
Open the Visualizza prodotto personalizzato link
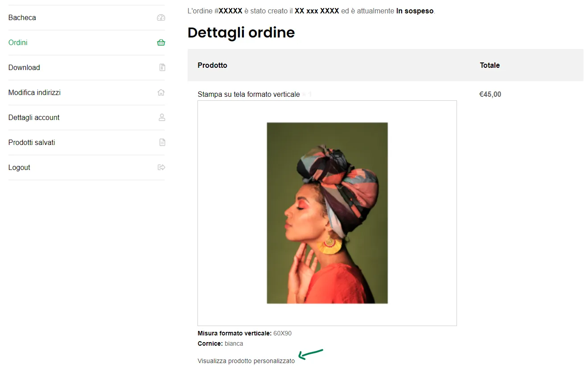[246, 361]
